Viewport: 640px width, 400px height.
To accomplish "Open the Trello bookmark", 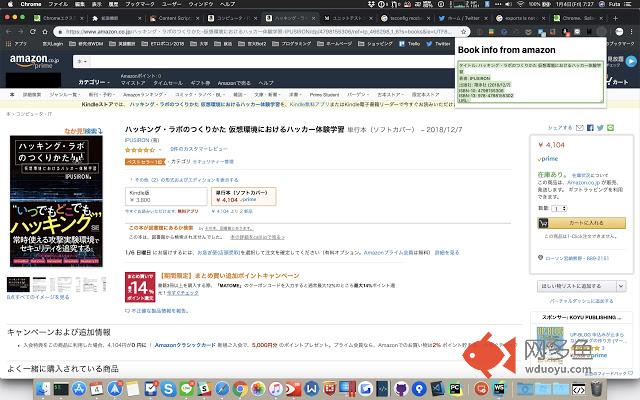I will [409, 44].
